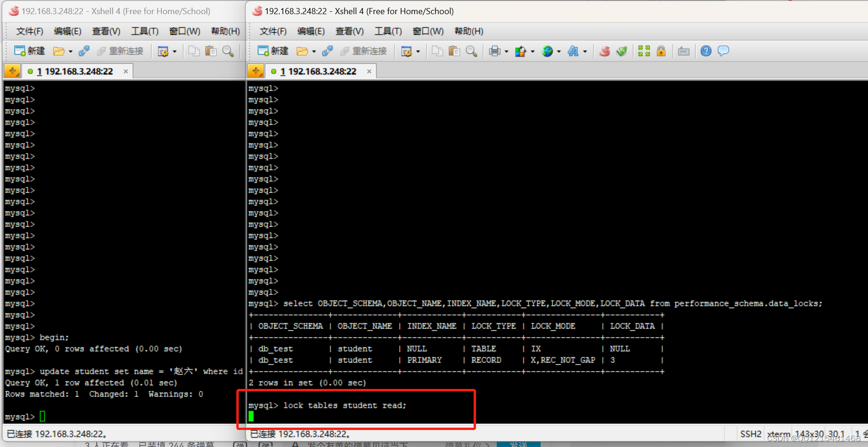Open 帮助(H) menu in left window
Viewport: 868px width, 447px height.
[x=225, y=31]
